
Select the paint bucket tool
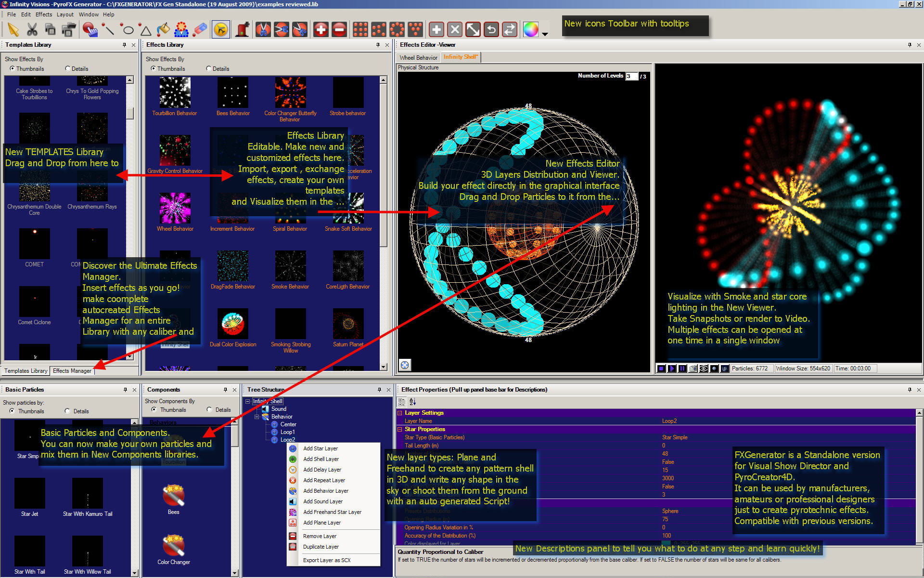click(164, 30)
